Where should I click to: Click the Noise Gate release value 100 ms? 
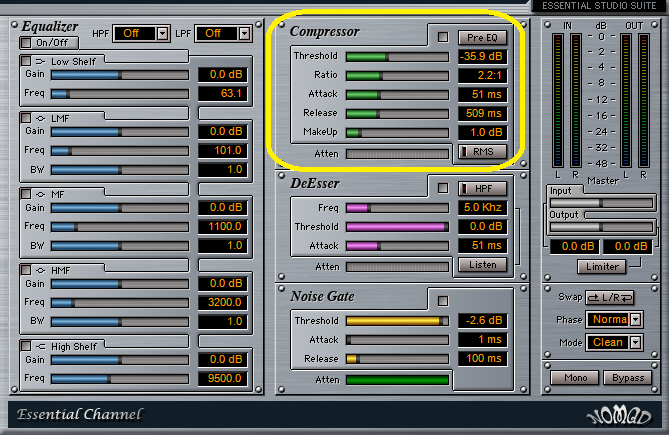click(482, 358)
